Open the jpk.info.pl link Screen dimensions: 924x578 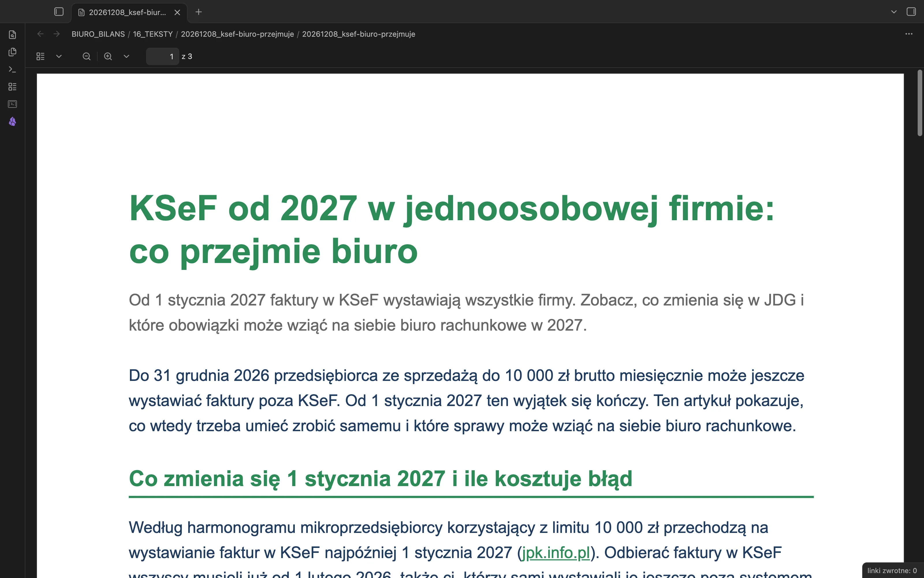click(x=556, y=553)
